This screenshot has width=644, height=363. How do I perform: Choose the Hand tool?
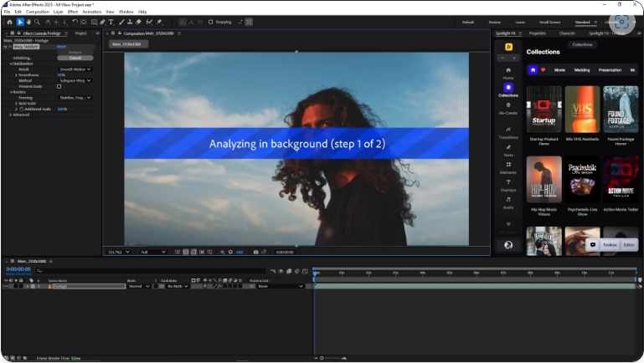(28, 22)
